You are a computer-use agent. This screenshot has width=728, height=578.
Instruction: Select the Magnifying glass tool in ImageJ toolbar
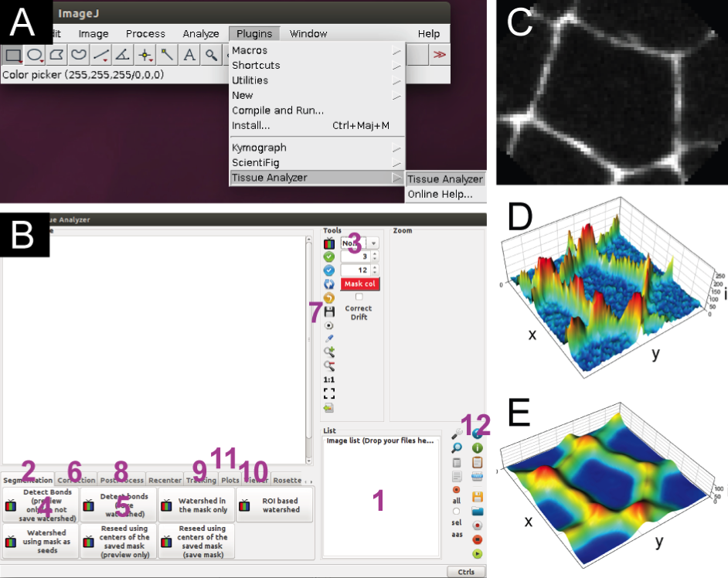click(x=211, y=55)
